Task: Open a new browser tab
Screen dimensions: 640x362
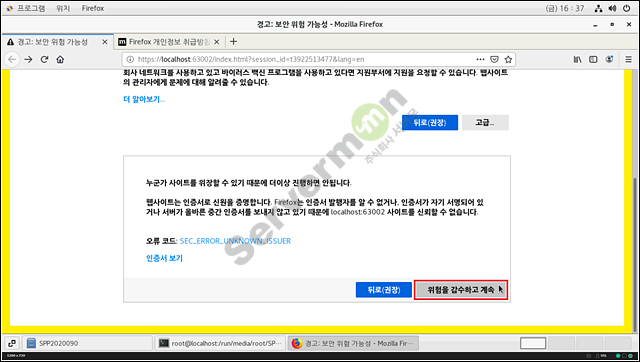Action: (233, 42)
